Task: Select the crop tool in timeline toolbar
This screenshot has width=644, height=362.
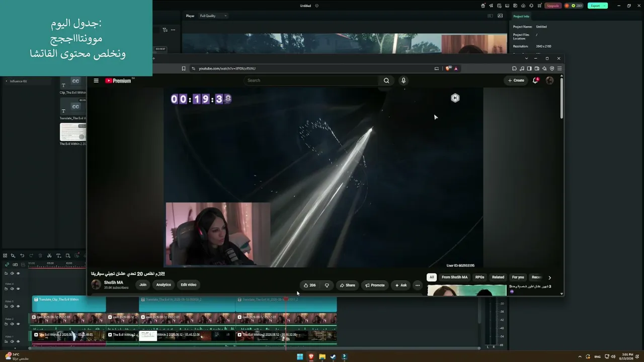Action: (68, 255)
